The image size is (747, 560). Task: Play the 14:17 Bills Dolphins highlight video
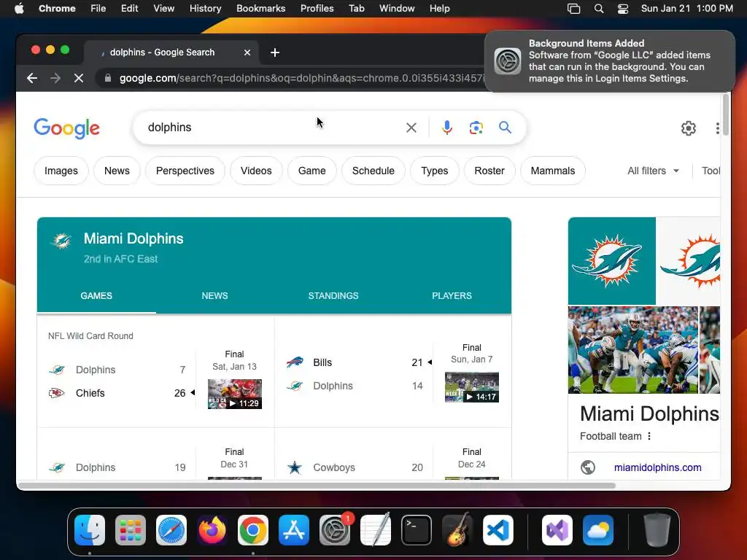472,387
